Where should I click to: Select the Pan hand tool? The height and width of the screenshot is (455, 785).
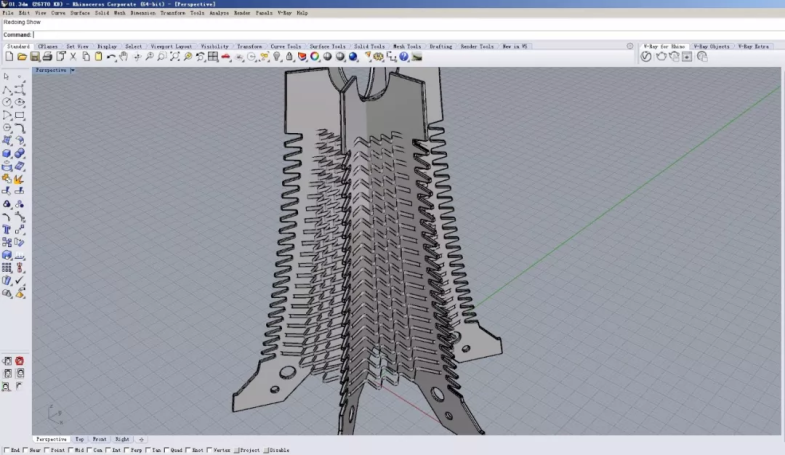click(x=124, y=57)
